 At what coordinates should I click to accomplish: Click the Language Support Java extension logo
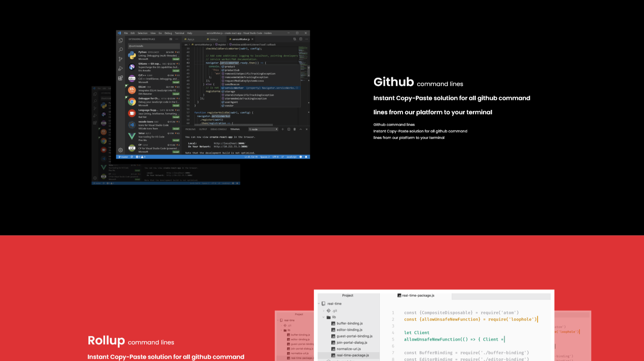132,113
